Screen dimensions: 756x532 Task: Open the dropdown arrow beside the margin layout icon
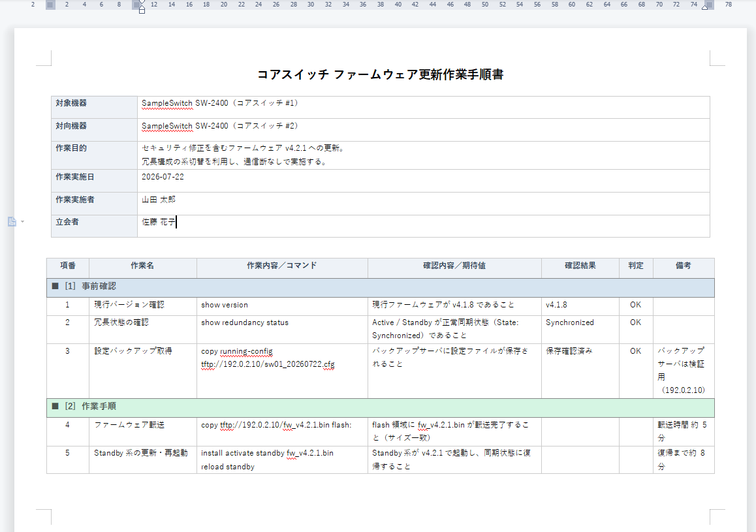[x=23, y=222]
